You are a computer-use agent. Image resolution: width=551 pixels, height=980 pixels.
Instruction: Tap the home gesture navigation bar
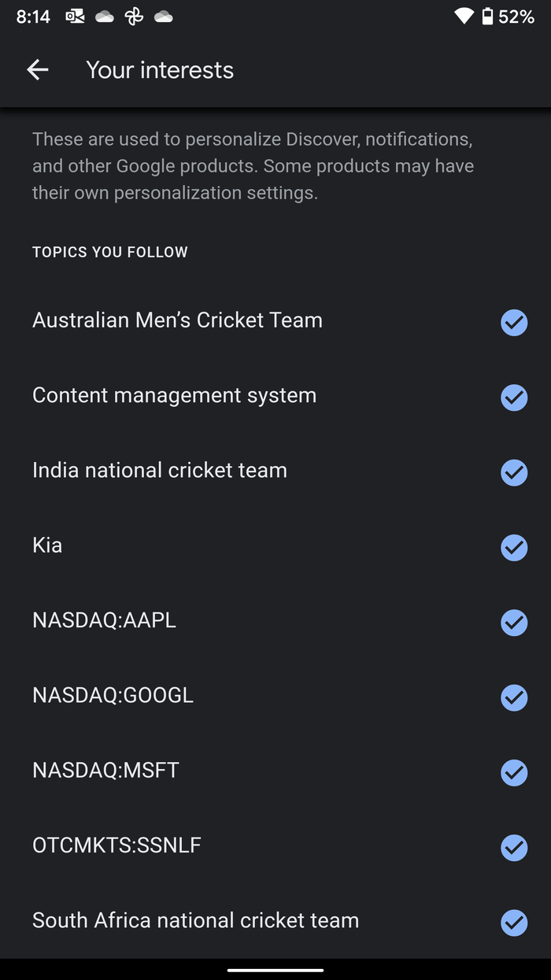coord(275,970)
